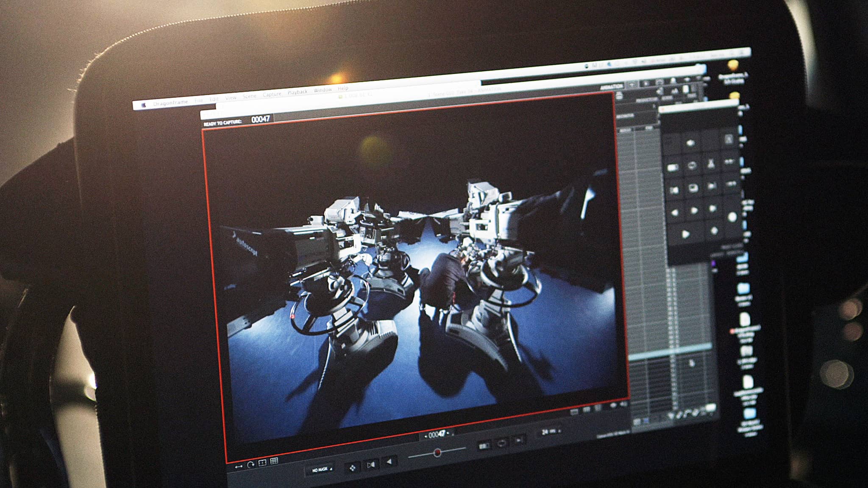The height and width of the screenshot is (488, 868).
Task: Toggle the frame guide box icon
Action: tap(262, 463)
